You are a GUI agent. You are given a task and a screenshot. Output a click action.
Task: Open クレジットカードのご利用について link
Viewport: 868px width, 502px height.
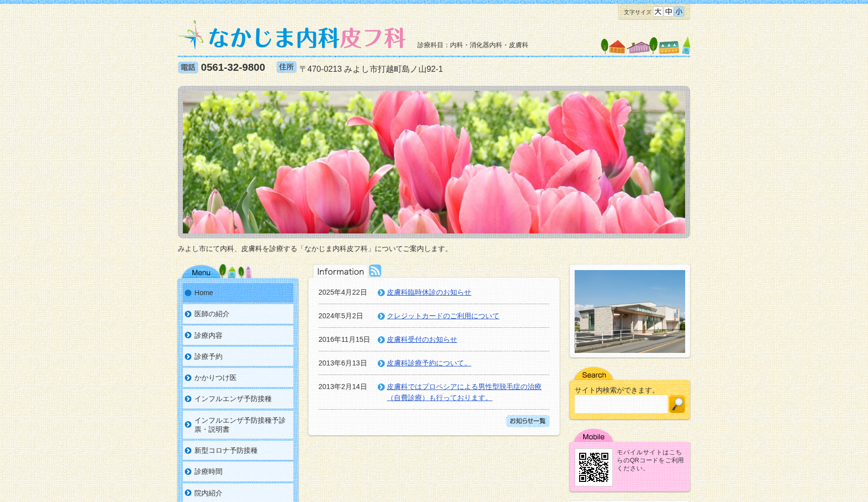click(443, 316)
